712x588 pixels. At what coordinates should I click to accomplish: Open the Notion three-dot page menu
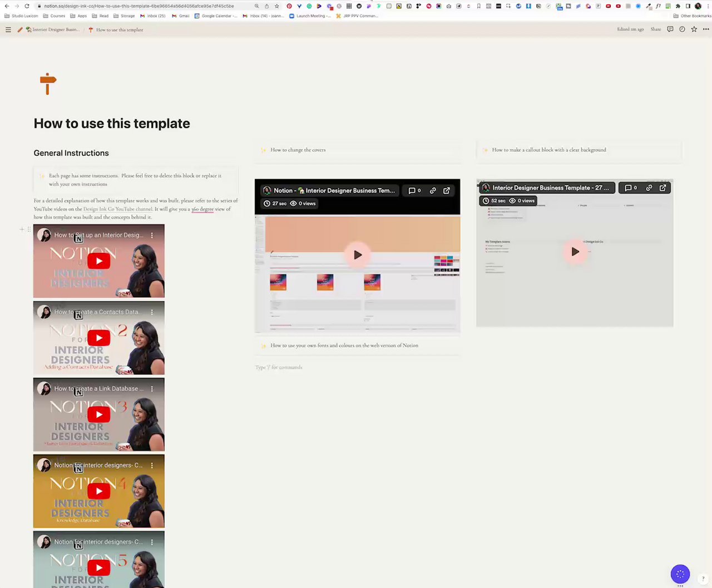pyautogui.click(x=706, y=29)
